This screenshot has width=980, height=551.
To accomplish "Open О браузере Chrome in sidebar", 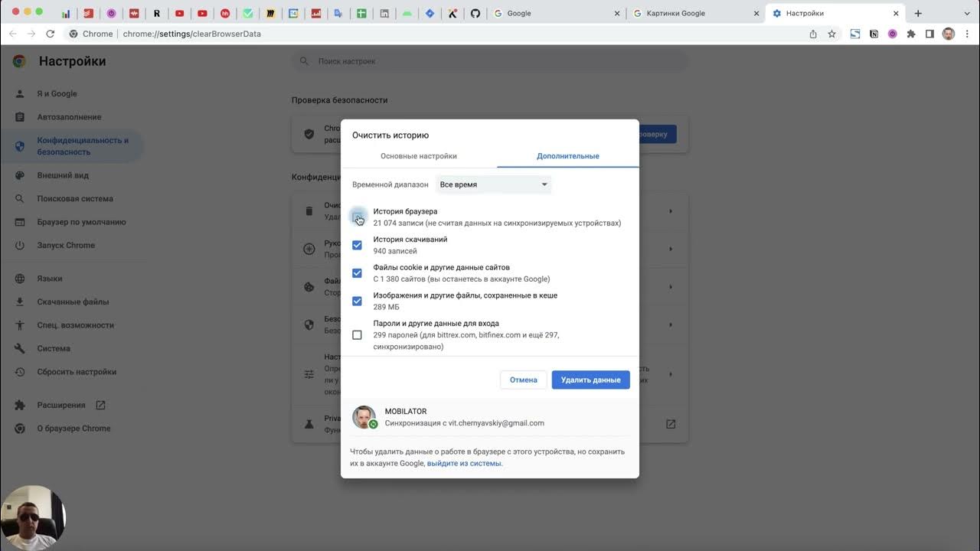I will pyautogui.click(x=73, y=429).
